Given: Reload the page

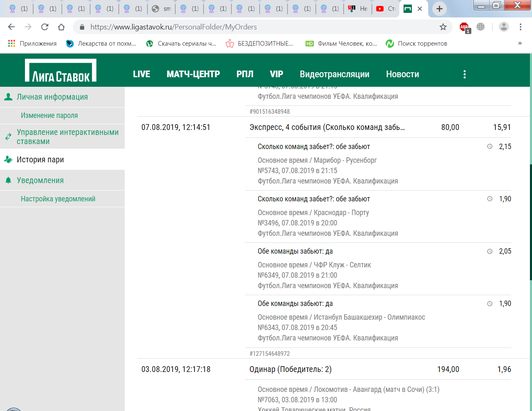Looking at the screenshot, I should point(44,27).
